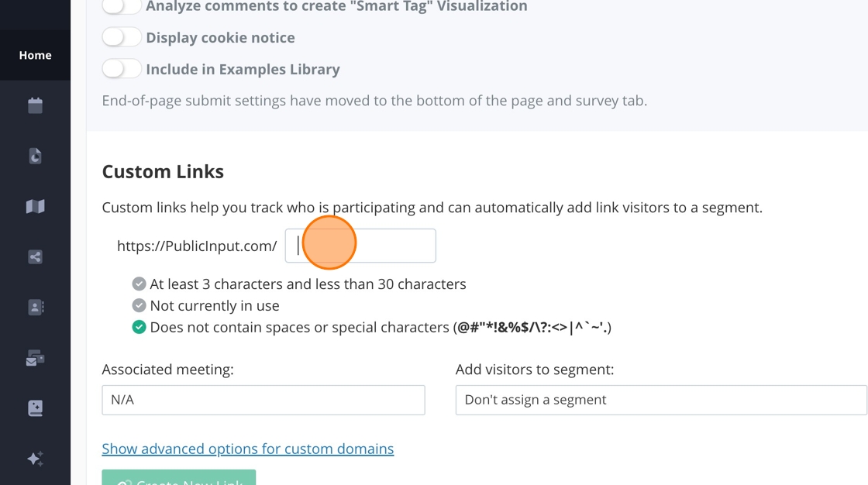Enable the Display cookie notice toggle
The image size is (868, 485).
pos(122,37)
